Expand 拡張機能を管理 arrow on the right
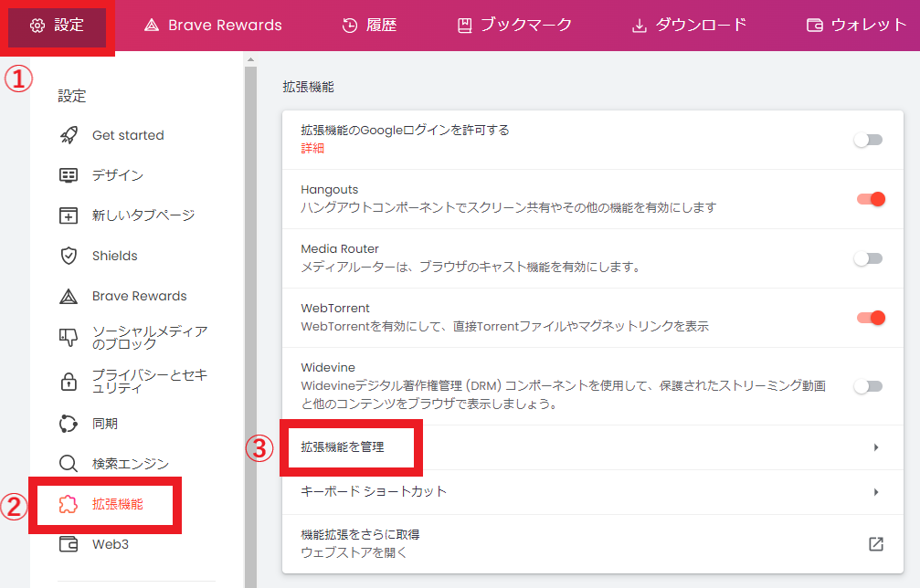The width and height of the screenshot is (920, 588). [x=876, y=447]
